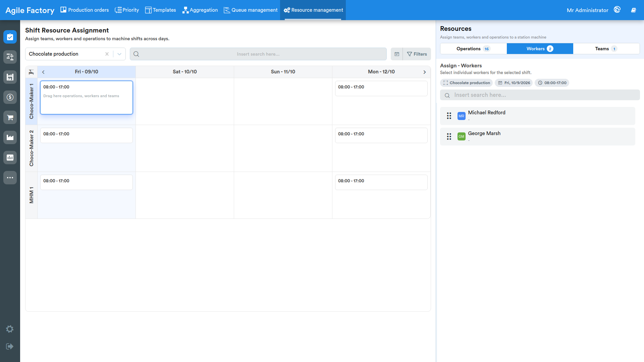
Task: Click the workers search field
Action: point(540,95)
